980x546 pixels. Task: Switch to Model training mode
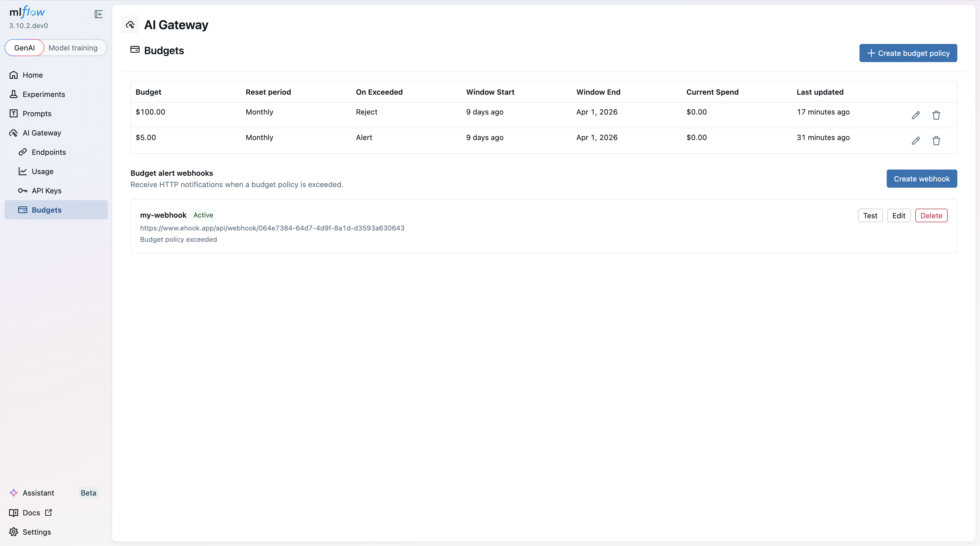click(73, 48)
